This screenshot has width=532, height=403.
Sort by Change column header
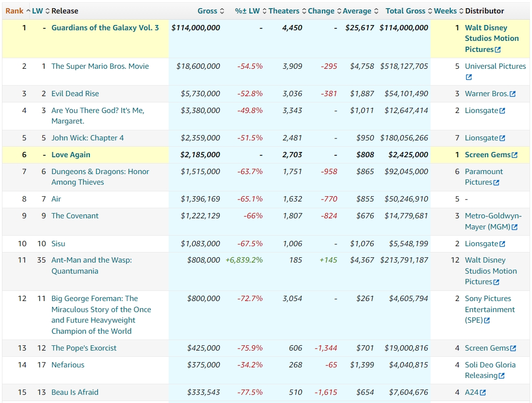pyautogui.click(x=324, y=11)
